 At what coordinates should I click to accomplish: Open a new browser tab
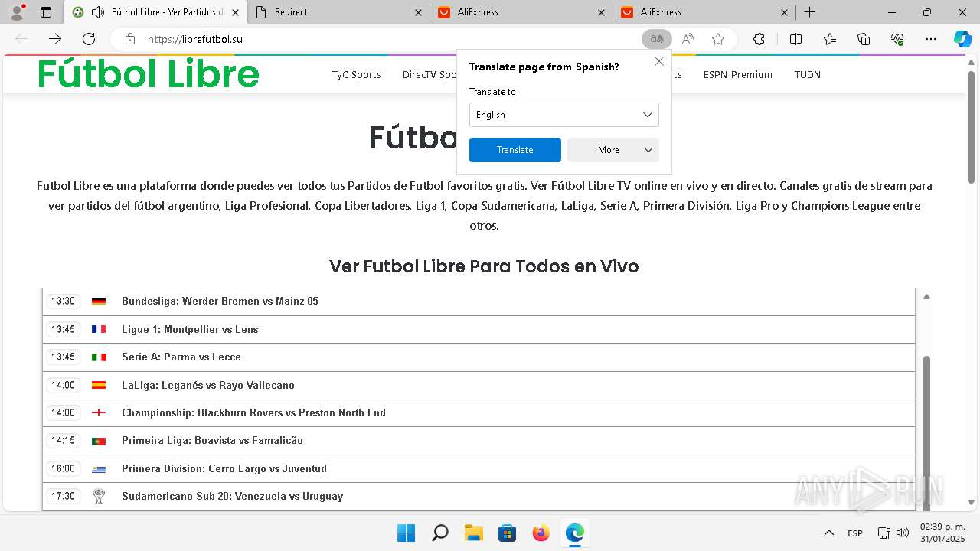pos(809,12)
